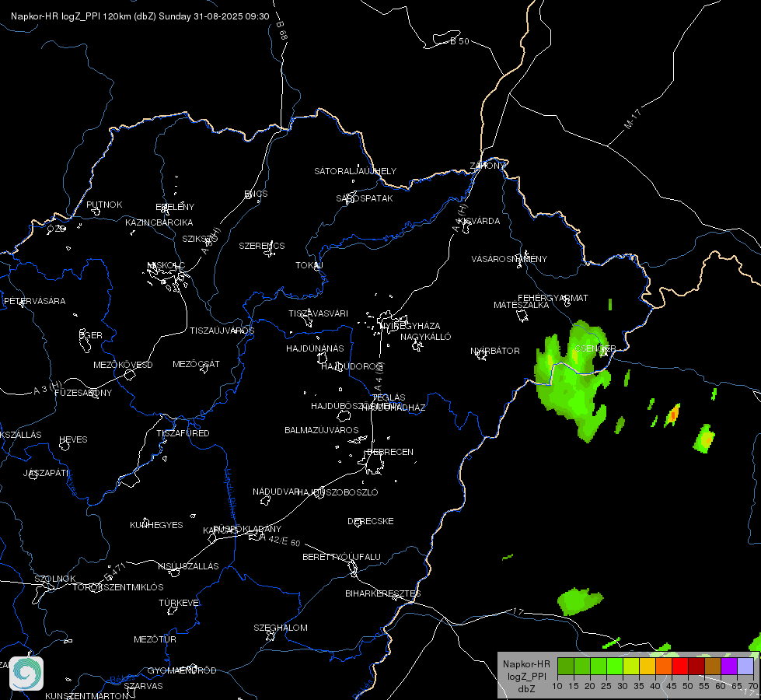Click the MEZŐTÚR label
Screen dimensions: 761x700
click(155, 639)
